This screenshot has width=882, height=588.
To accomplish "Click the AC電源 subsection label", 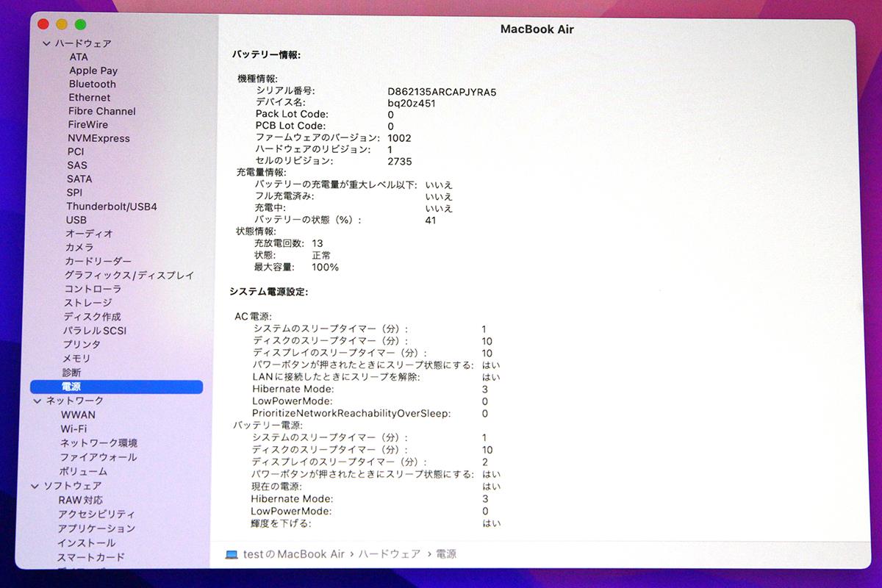I will click(253, 317).
